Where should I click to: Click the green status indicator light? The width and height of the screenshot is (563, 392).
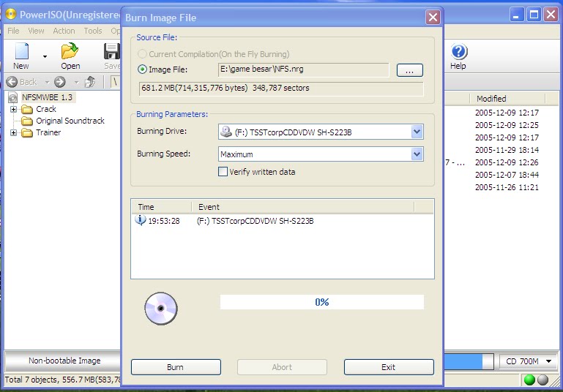[529, 380]
